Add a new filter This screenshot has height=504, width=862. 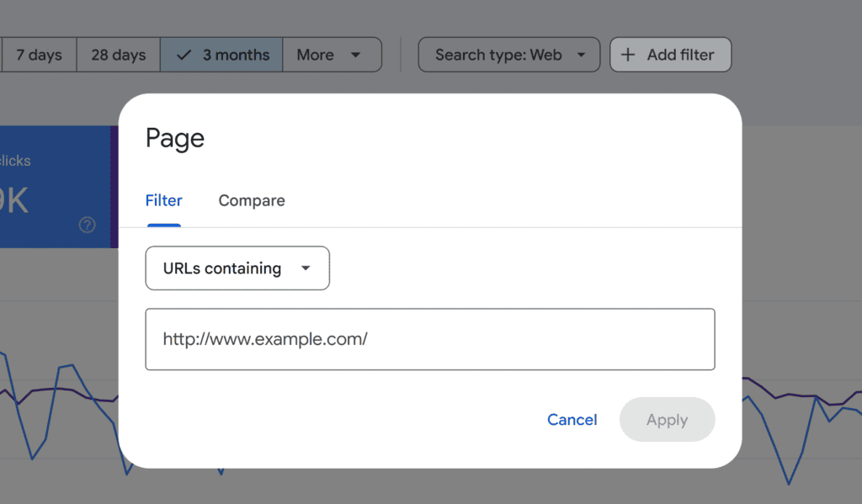point(670,54)
